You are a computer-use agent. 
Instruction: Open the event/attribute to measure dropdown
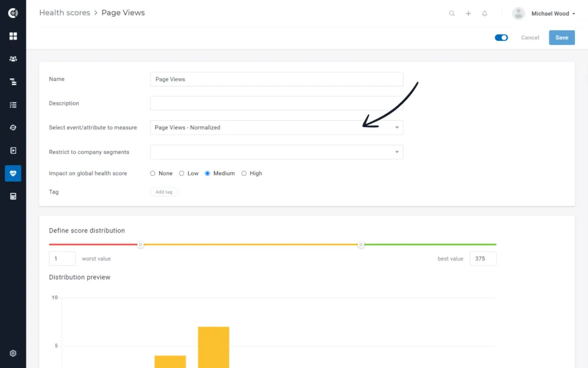tap(277, 128)
